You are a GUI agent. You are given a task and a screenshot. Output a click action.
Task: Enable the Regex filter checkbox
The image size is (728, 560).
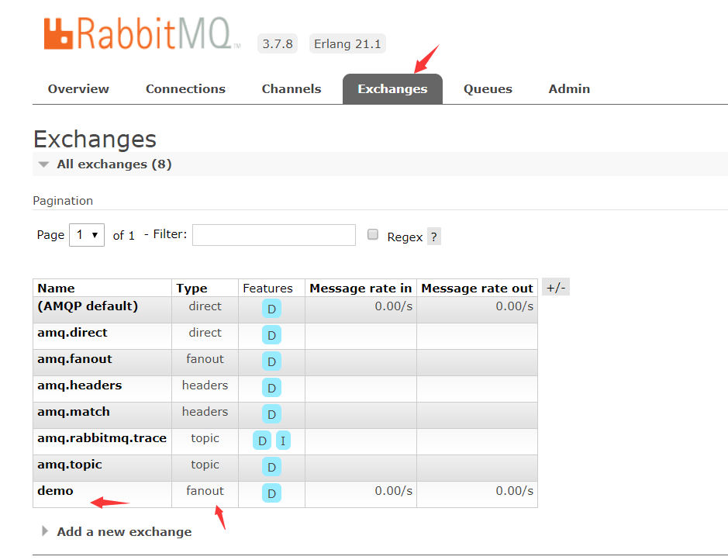(373, 234)
